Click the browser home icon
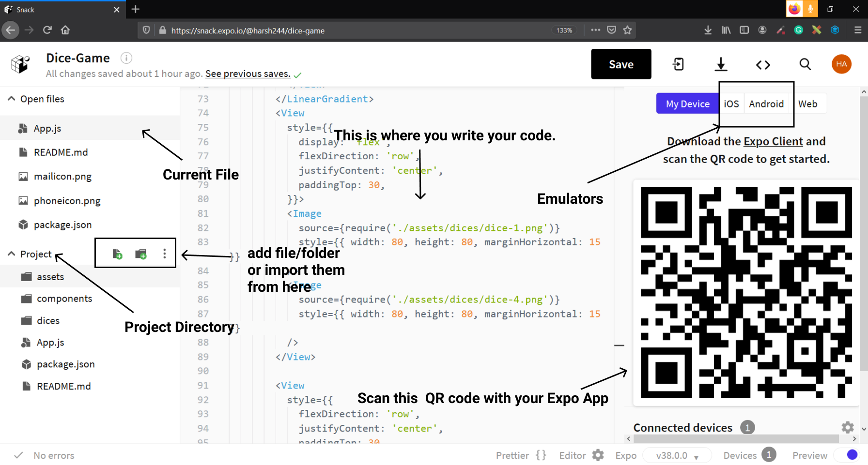This screenshot has height=465, width=868. tap(65, 30)
